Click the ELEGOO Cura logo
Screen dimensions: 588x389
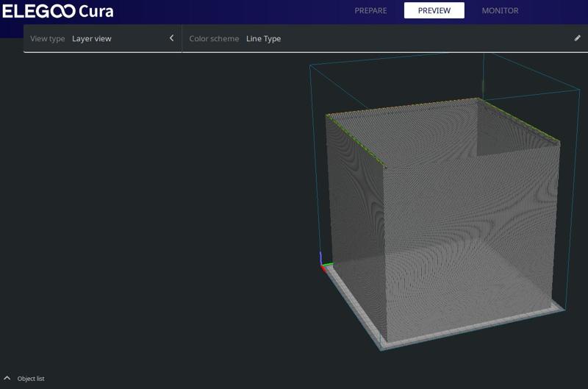(58, 11)
